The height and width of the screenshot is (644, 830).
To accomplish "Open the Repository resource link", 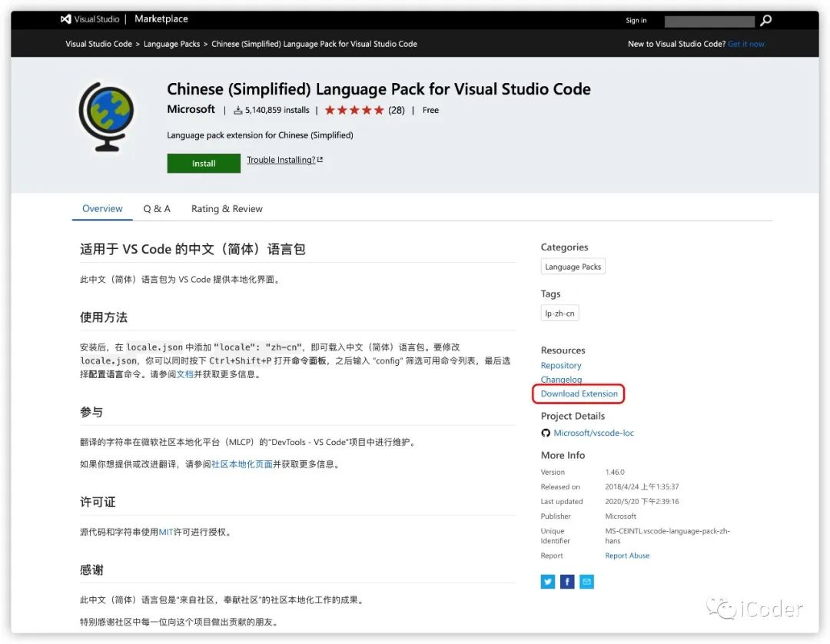I will point(561,366).
